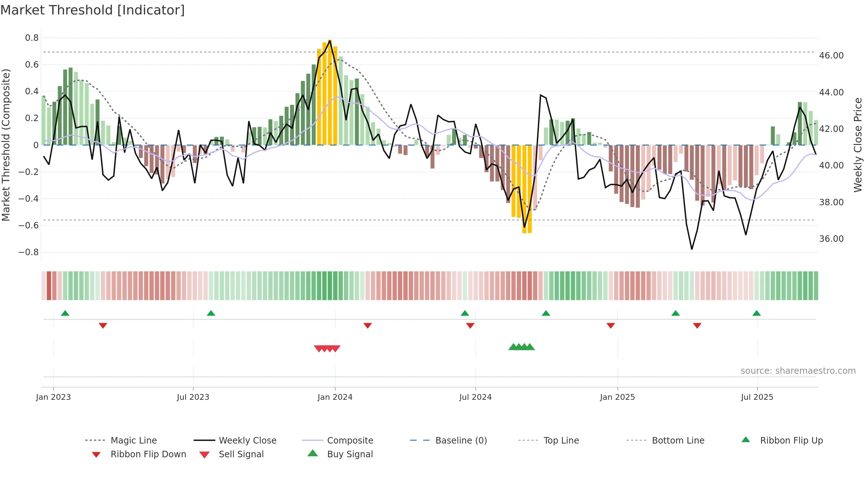
Task: Click the '44.00' price axis label
Action: pos(831,93)
